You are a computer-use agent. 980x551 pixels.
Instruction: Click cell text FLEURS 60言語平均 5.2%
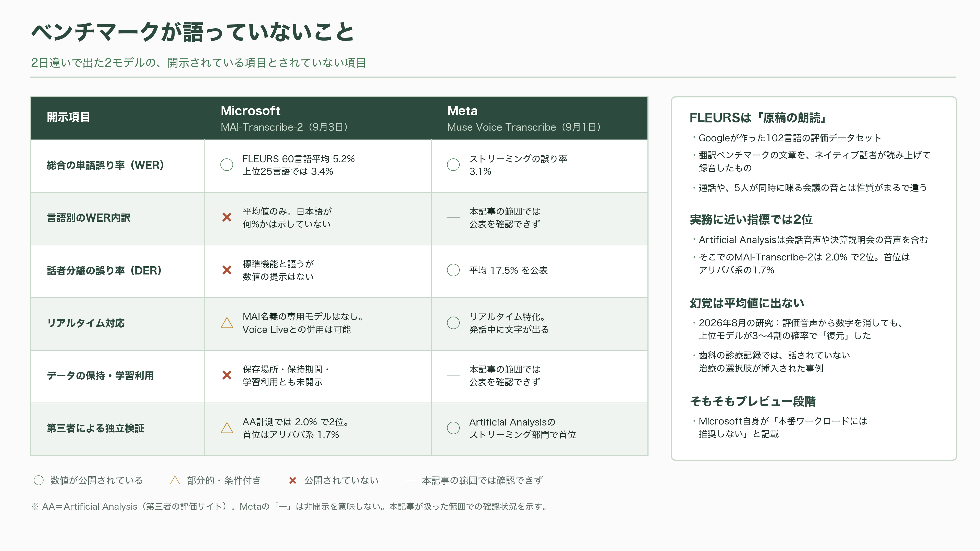click(299, 159)
